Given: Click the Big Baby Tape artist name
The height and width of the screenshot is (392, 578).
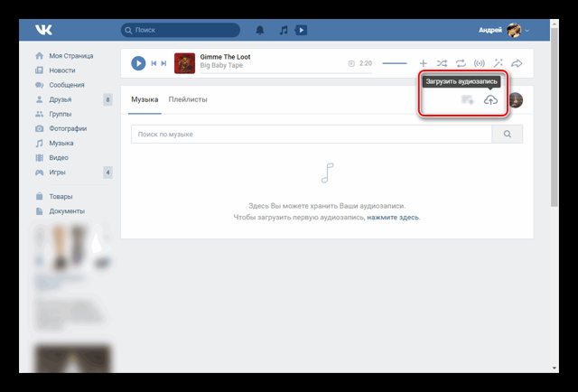Looking at the screenshot, I should [221, 65].
